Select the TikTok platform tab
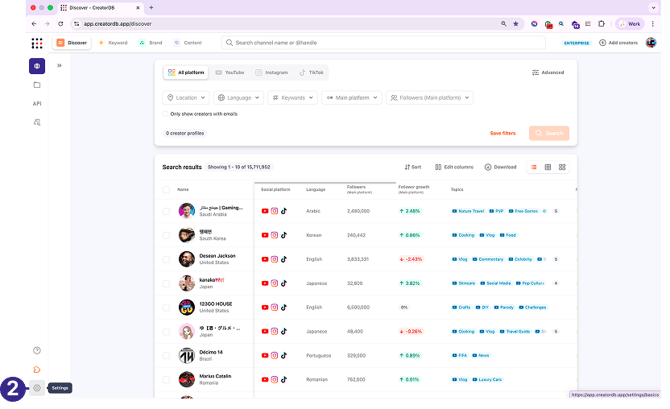Screen dimensions: 670x409 (311, 73)
